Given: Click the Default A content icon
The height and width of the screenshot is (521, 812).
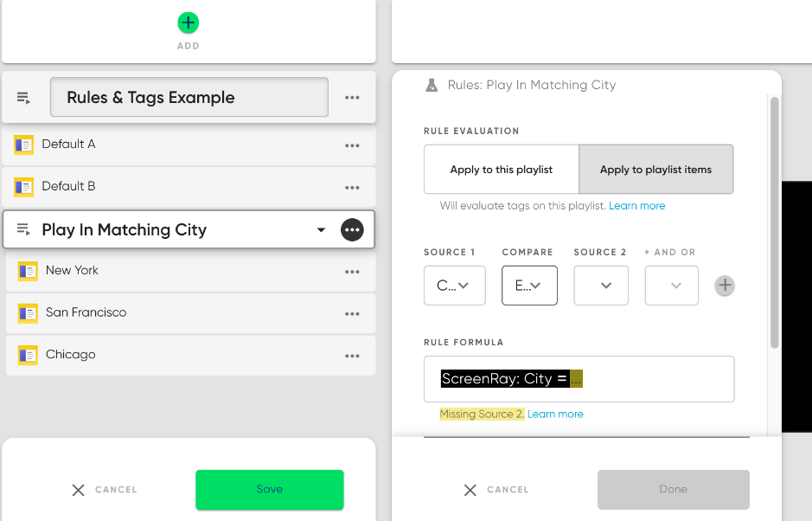Looking at the screenshot, I should coord(24,145).
